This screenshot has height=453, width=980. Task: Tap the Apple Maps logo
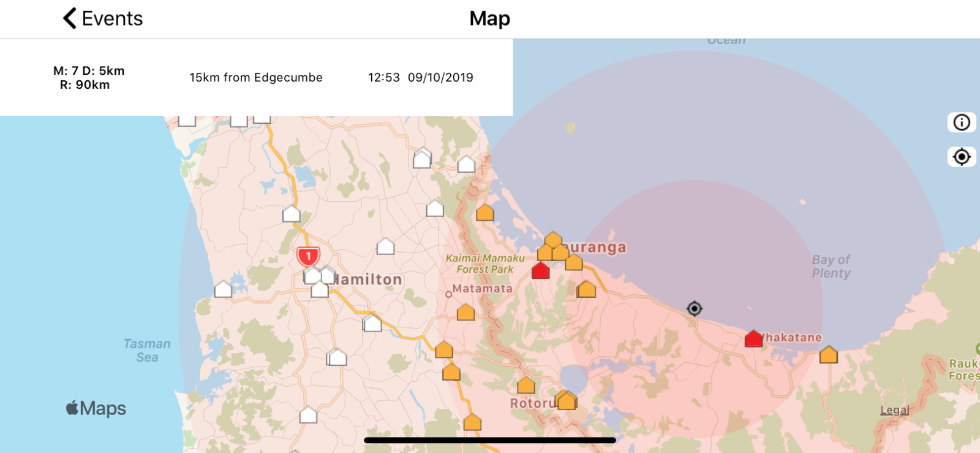[x=96, y=409]
